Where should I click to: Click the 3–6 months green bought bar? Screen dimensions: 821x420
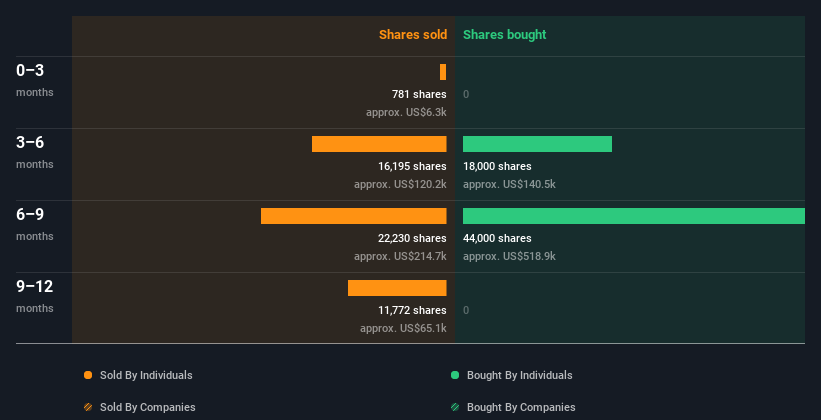tap(537, 144)
